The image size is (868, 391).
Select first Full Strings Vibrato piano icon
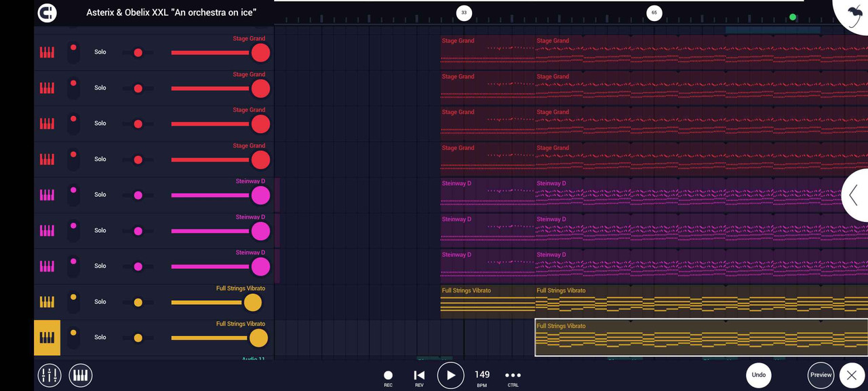coord(47,301)
